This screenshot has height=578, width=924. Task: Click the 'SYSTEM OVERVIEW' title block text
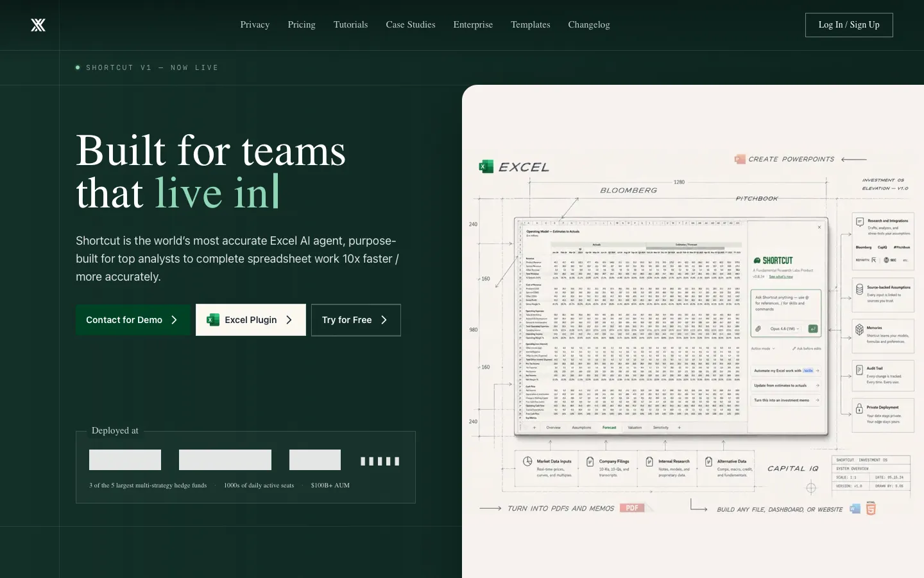pyautogui.click(x=852, y=469)
